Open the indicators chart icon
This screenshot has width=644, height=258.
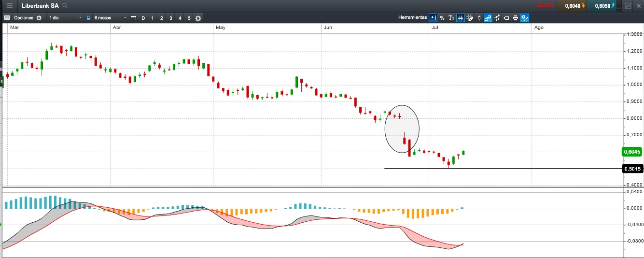pyautogui.click(x=497, y=18)
